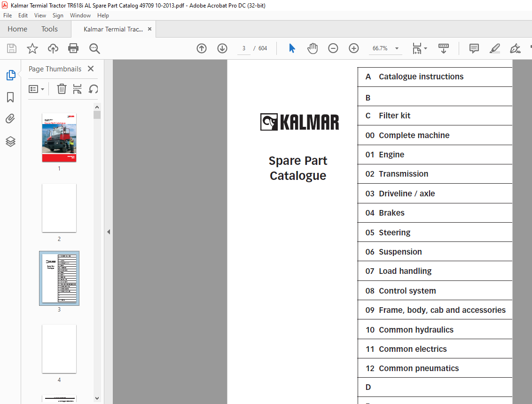Close the Kalmar Termial Trac document tab
The image size is (532, 404).
(x=149, y=29)
